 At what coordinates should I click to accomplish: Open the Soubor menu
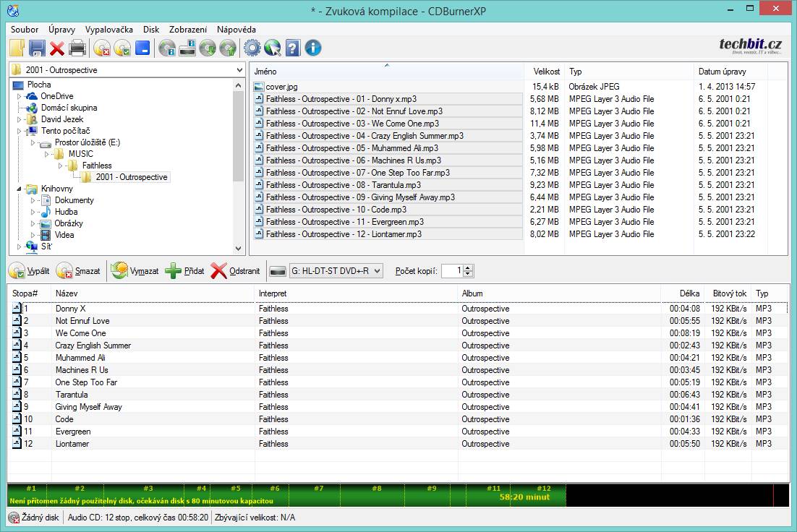[x=25, y=30]
